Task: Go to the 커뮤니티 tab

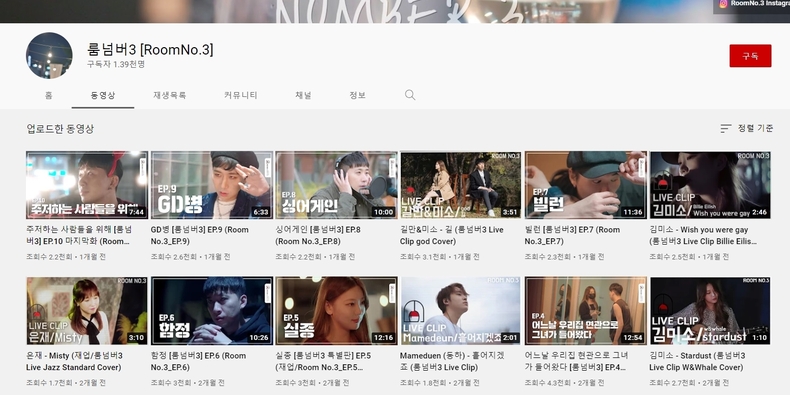Action: (241, 95)
